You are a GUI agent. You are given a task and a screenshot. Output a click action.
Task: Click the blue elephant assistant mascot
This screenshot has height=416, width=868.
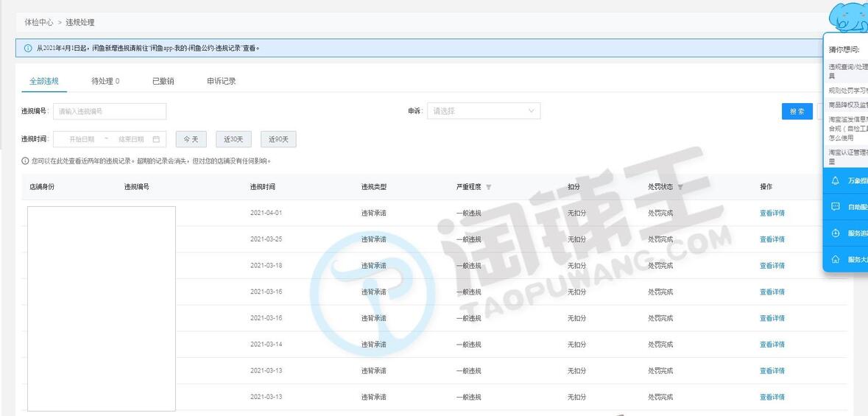coord(849,16)
